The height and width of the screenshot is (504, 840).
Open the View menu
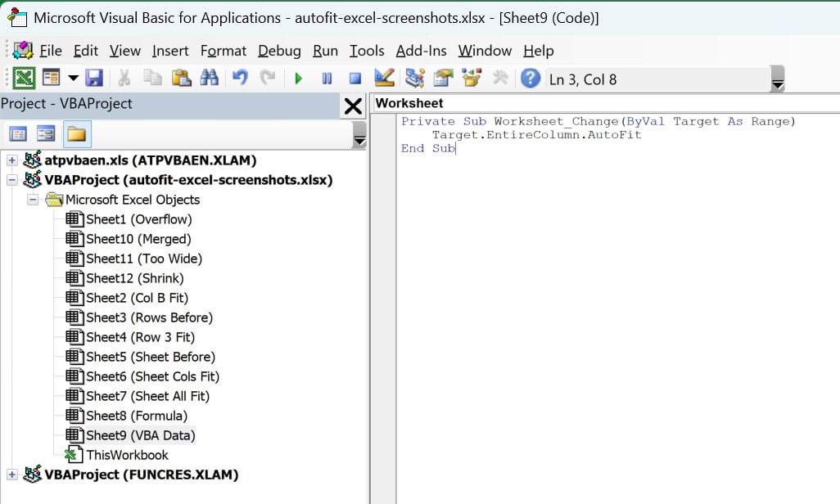point(124,51)
